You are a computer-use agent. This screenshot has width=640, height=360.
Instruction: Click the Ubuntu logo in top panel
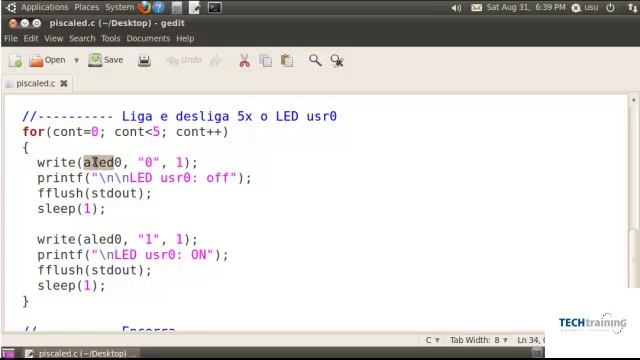[11, 7]
